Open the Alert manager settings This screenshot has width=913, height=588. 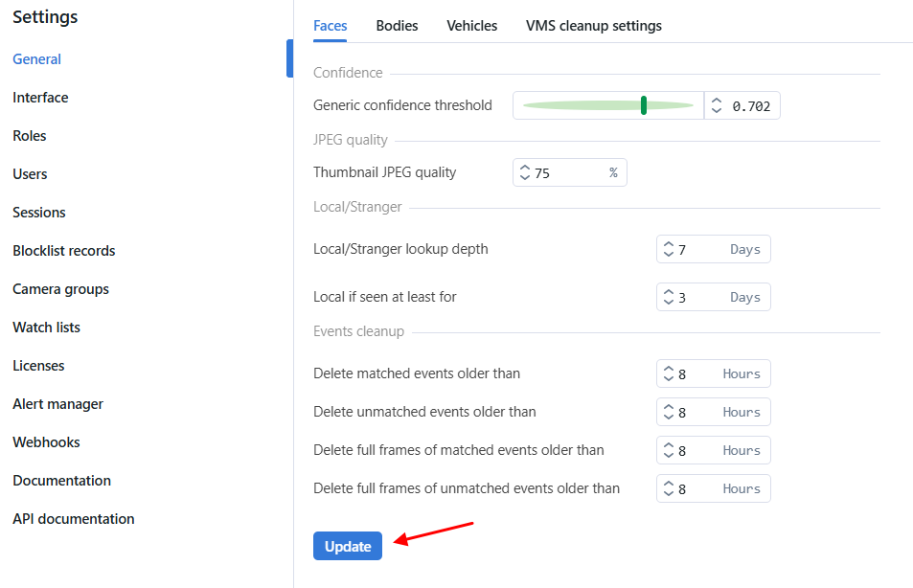click(57, 404)
